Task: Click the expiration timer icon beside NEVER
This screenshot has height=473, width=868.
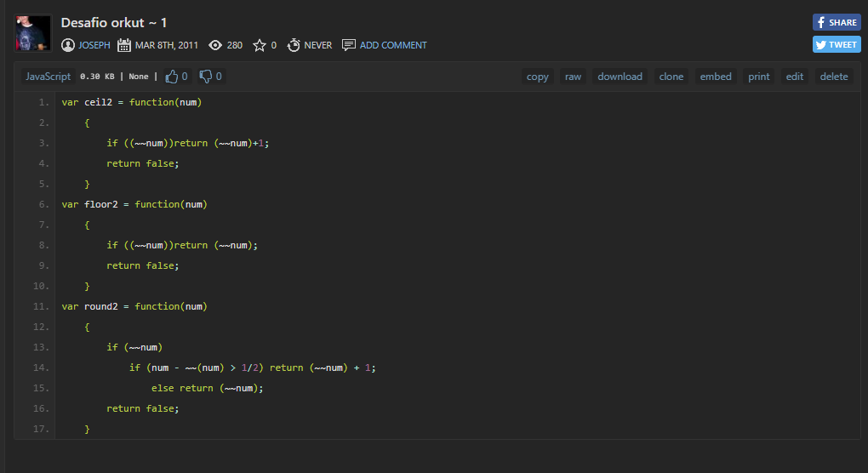Action: [294, 45]
